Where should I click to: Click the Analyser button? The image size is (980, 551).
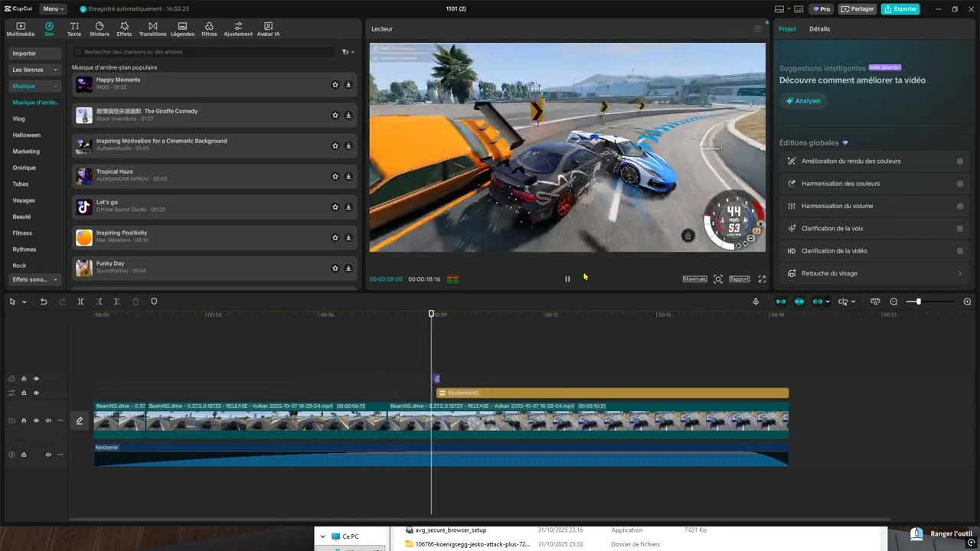pyautogui.click(x=803, y=101)
